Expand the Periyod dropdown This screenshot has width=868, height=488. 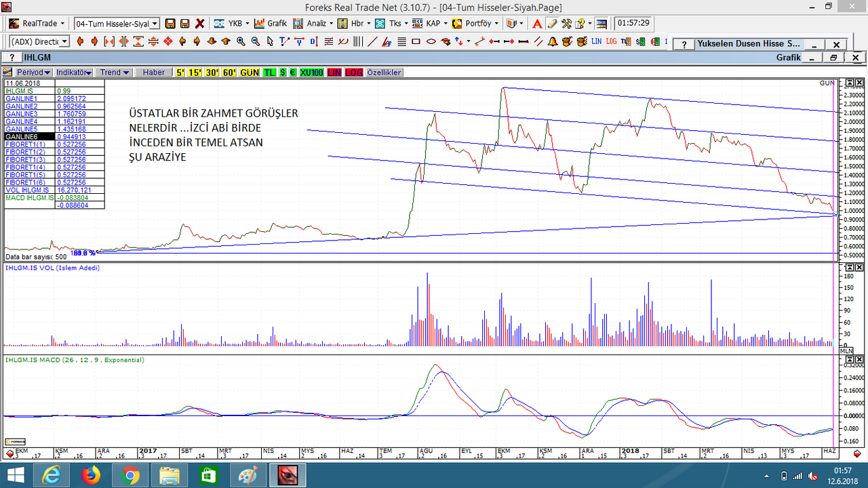pyautogui.click(x=34, y=73)
